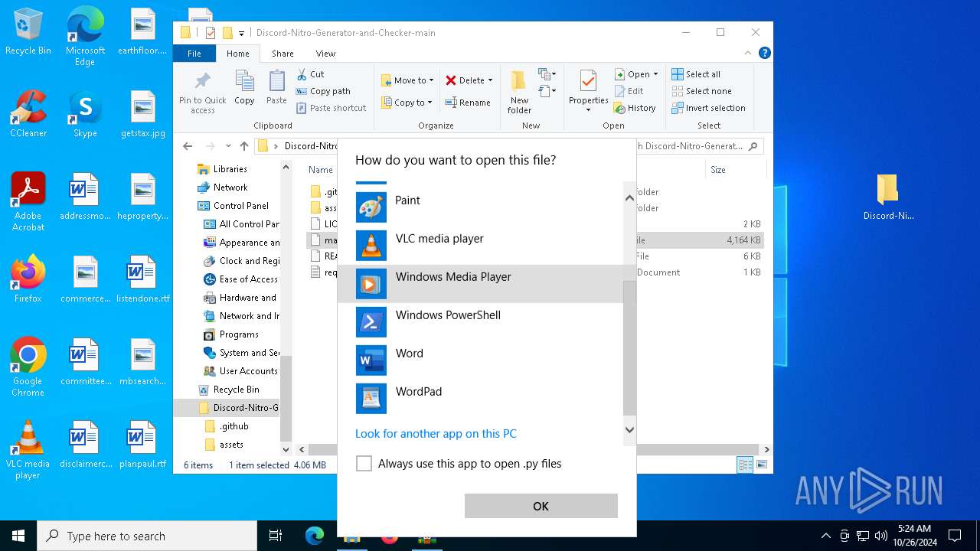Open the Move to dropdown

(x=408, y=80)
